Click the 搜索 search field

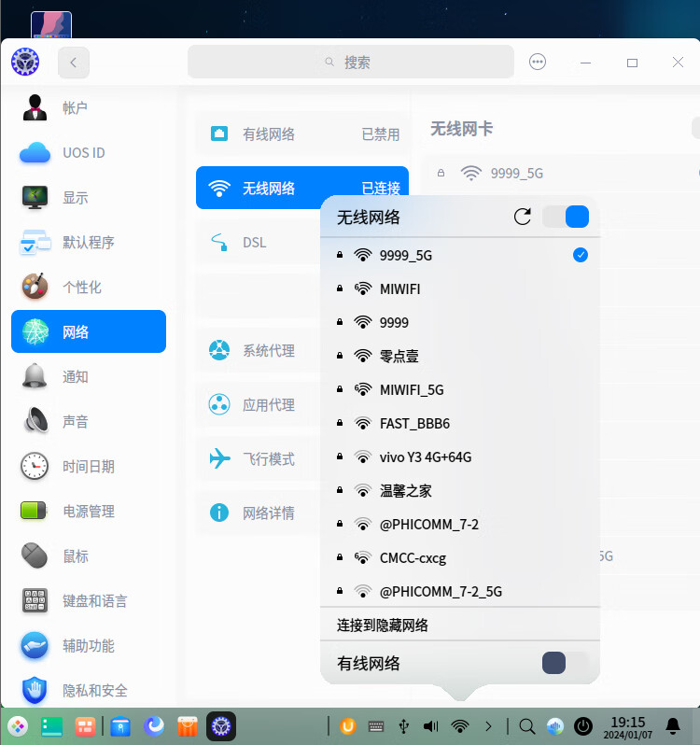pos(351,62)
